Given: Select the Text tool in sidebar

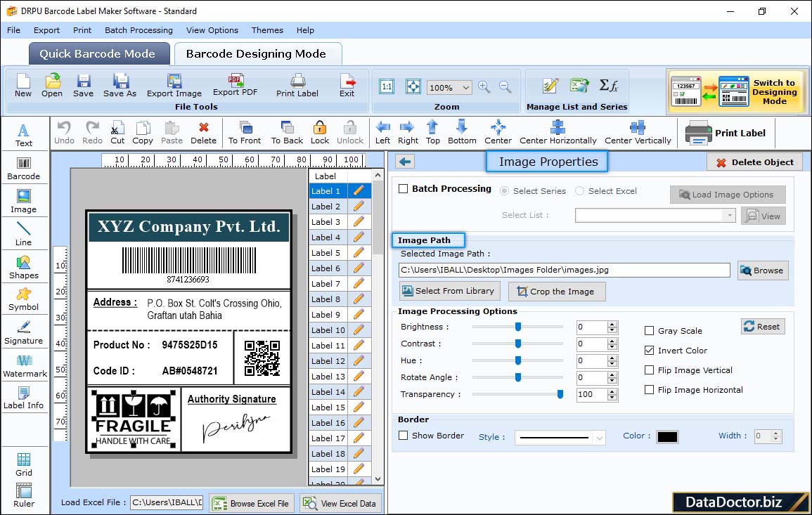Looking at the screenshot, I should click(x=24, y=136).
